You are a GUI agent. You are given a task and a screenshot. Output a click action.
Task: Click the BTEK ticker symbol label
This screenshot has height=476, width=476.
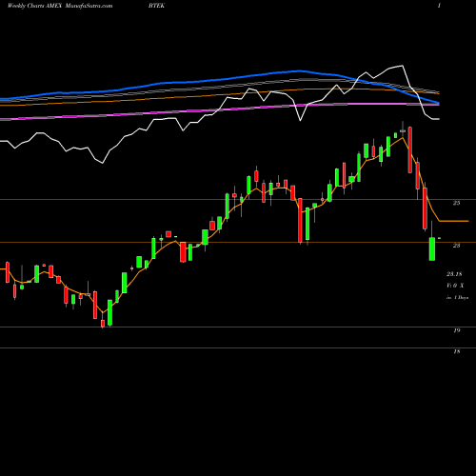coord(156,6)
